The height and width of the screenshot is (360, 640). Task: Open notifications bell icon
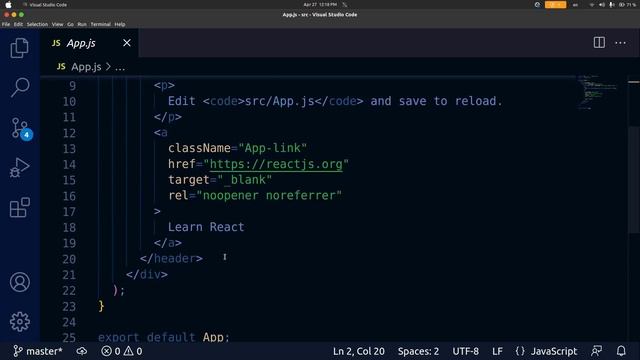(x=621, y=351)
